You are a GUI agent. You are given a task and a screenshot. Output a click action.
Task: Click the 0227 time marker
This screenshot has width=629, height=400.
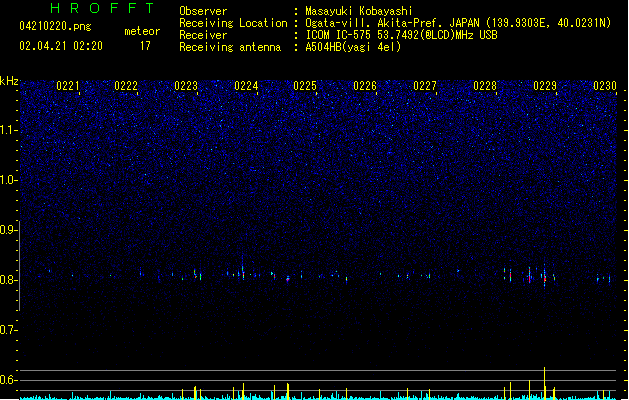coord(425,86)
